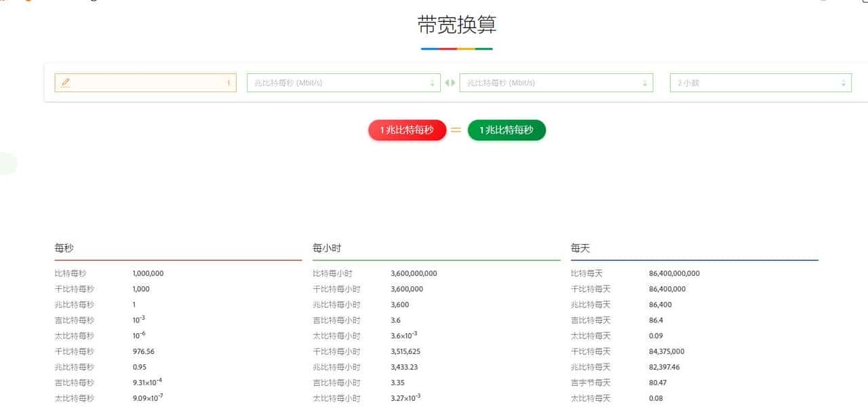This screenshot has height=407, width=868.
Task: Click the red 1兆比特每秒 result badge
Action: point(407,130)
